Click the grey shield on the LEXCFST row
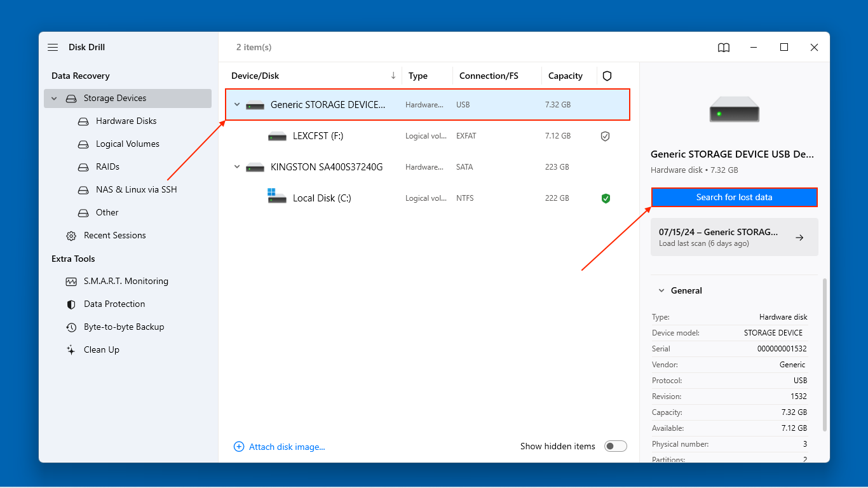 (x=605, y=136)
